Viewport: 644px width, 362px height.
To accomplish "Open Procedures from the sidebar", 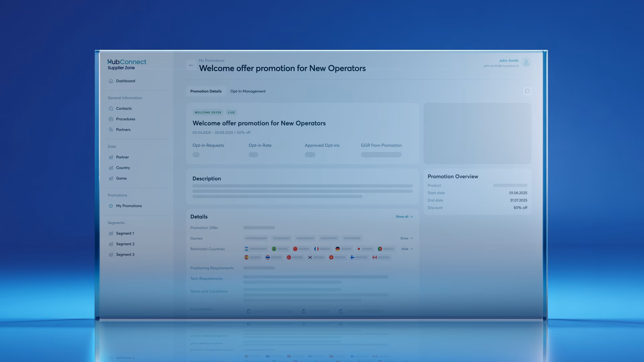I will pyautogui.click(x=125, y=119).
